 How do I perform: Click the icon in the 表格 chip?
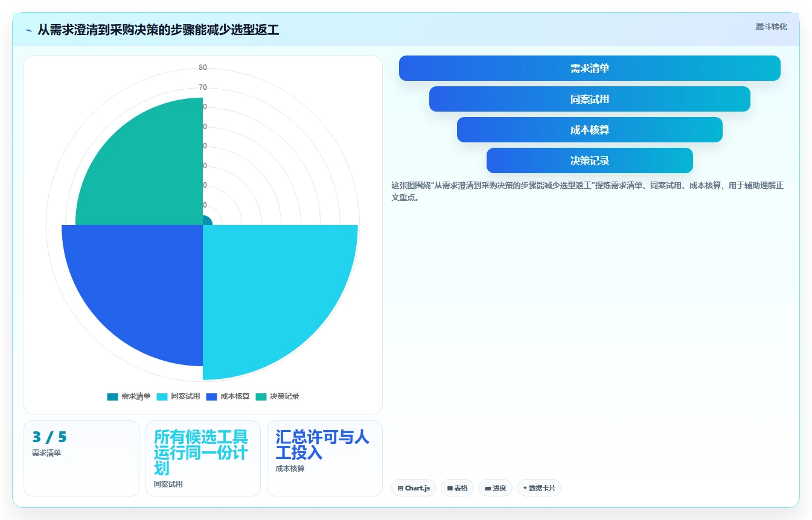click(450, 489)
